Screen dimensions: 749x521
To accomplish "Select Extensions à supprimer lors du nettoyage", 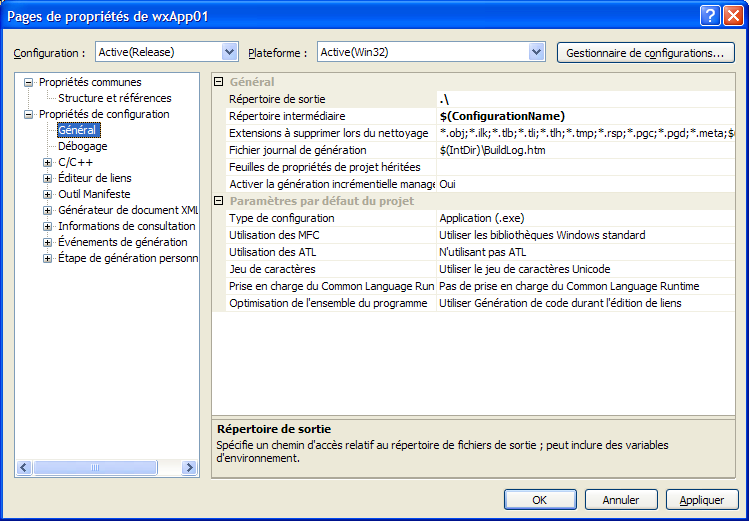I will pyautogui.click(x=331, y=133).
